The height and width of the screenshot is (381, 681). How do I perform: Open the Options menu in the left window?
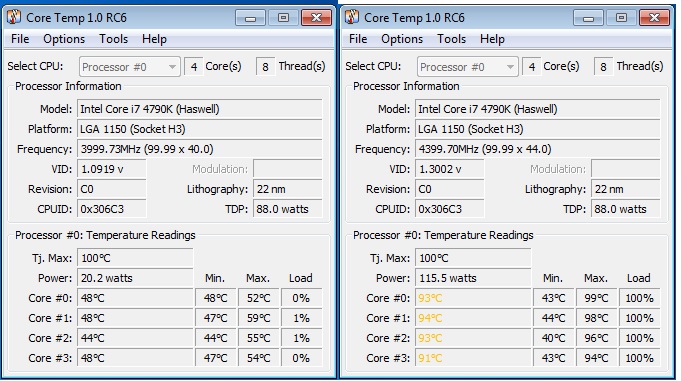coord(64,39)
